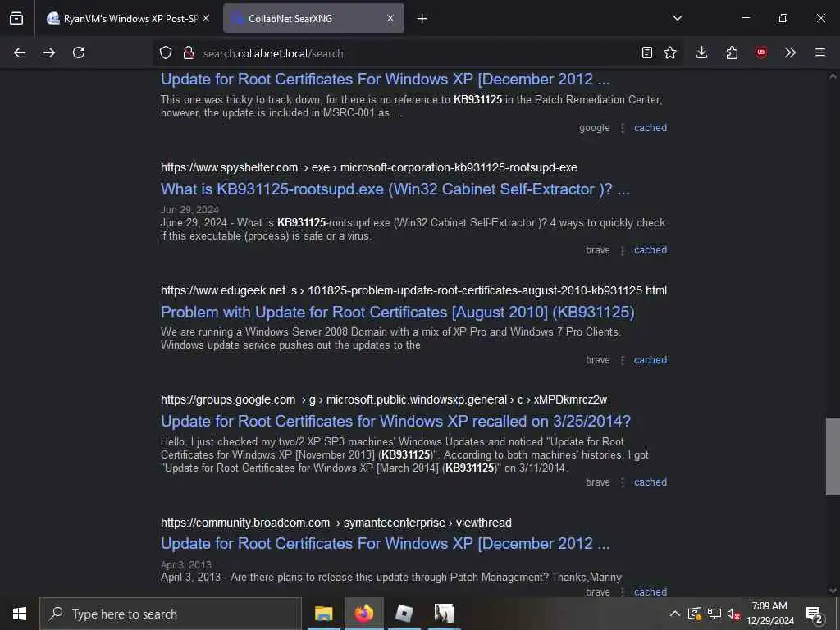The height and width of the screenshot is (630, 840).
Task: Expand the list all tabs dropdown
Action: (x=678, y=18)
